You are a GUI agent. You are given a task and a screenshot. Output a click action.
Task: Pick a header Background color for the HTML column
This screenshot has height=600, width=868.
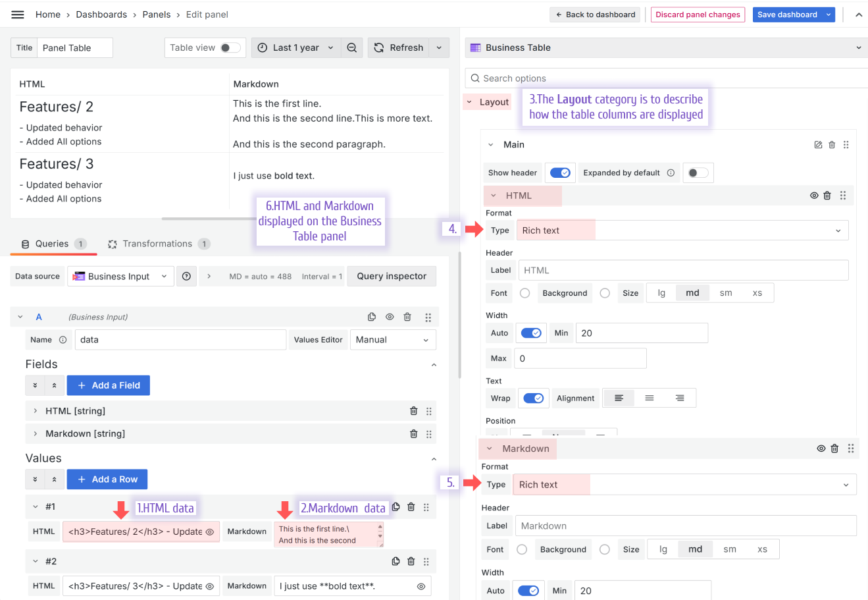tap(605, 293)
